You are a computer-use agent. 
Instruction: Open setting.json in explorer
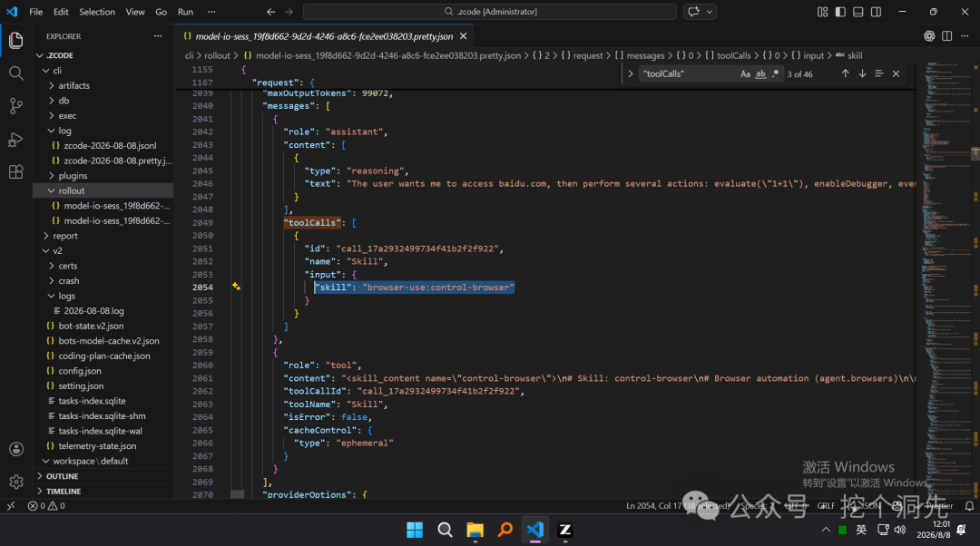click(x=81, y=385)
